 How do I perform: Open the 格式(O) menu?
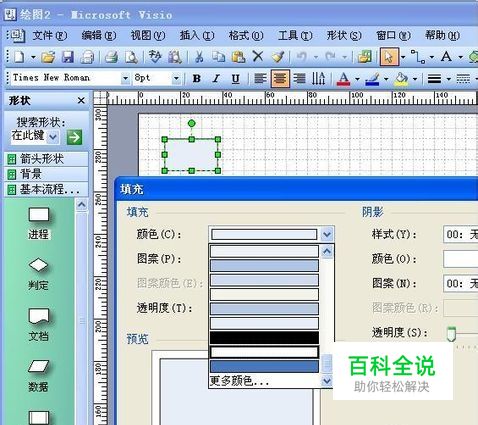click(246, 35)
